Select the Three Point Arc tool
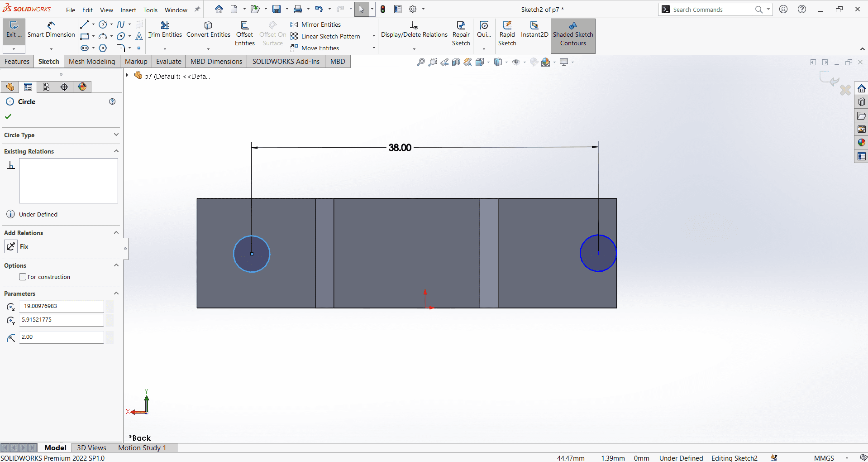This screenshot has width=868, height=462. (103, 36)
